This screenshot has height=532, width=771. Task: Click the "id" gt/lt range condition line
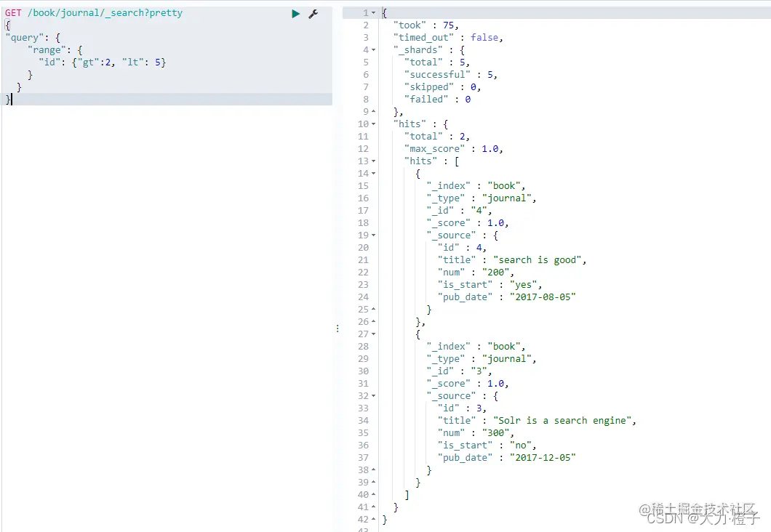(103, 63)
